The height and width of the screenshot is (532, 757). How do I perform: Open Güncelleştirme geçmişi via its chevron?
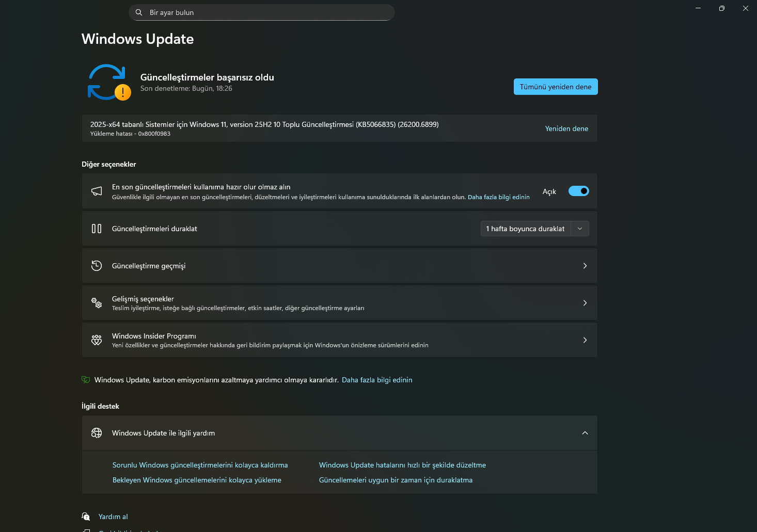585,266
